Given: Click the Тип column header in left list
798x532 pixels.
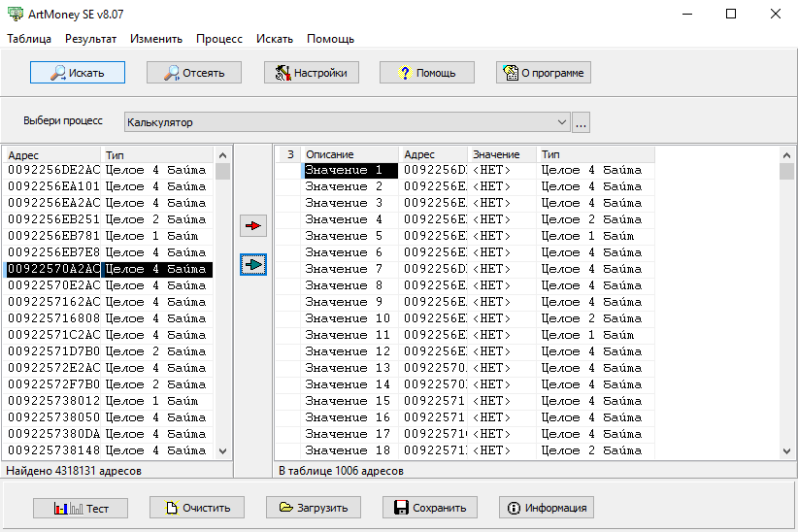Looking at the screenshot, I should click(156, 154).
